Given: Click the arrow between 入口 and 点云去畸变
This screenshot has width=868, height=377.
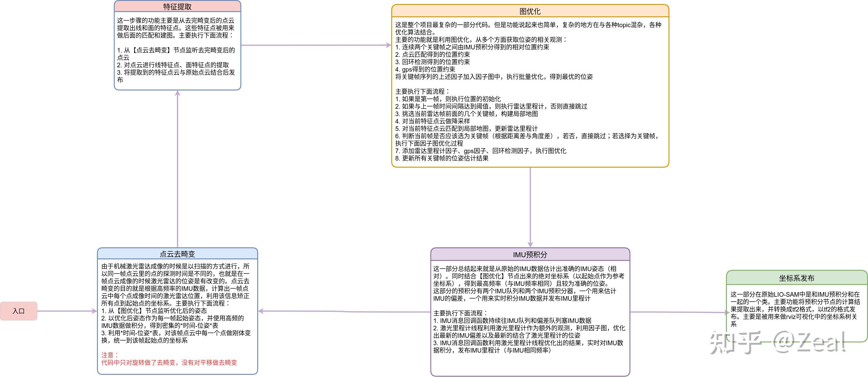Looking at the screenshot, I should click(67, 311).
